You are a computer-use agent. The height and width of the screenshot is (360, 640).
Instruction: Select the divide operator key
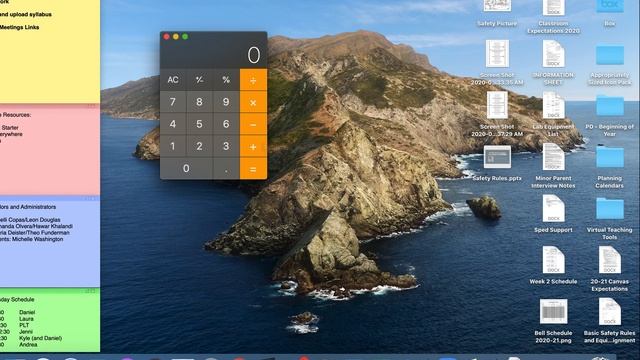coord(253,80)
